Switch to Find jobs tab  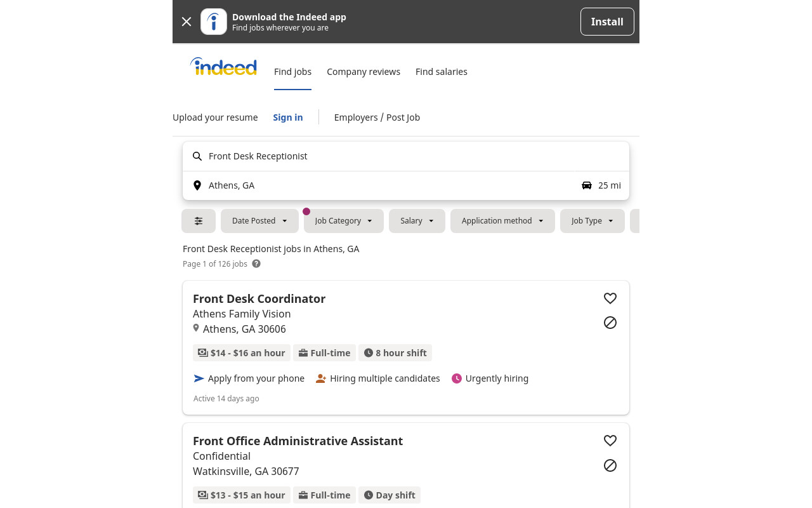click(x=292, y=72)
